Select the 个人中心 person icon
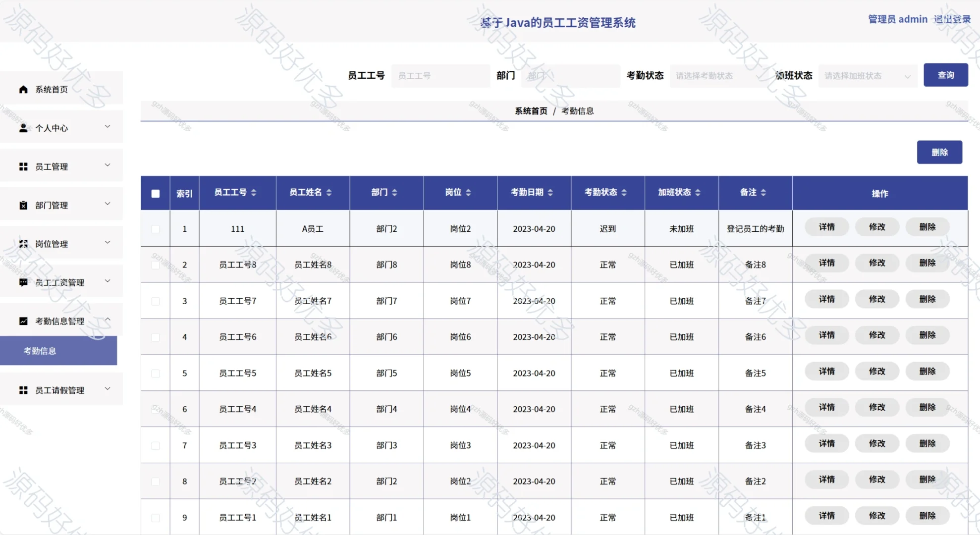 click(x=23, y=128)
